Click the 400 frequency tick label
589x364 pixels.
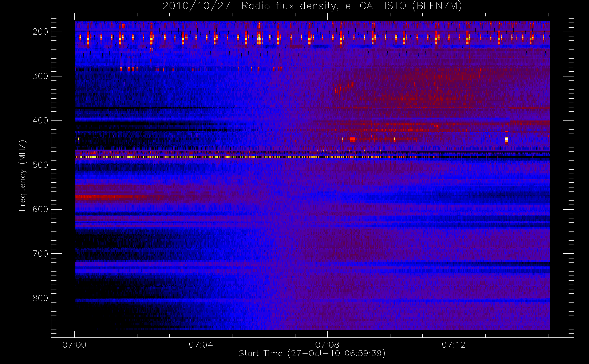[x=40, y=120]
